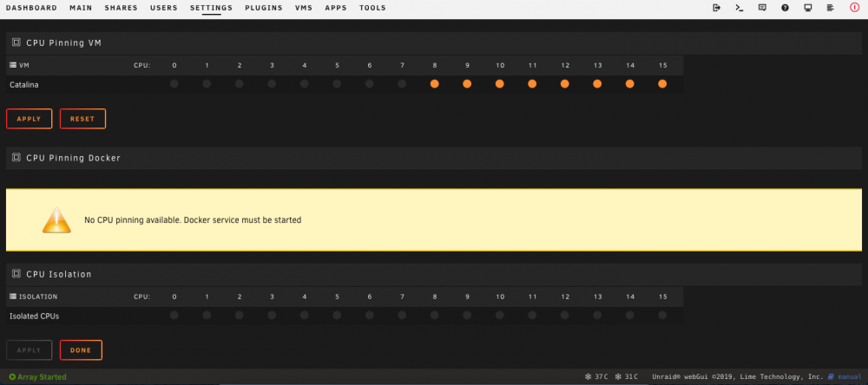Click the Docker service warning message text

point(193,220)
